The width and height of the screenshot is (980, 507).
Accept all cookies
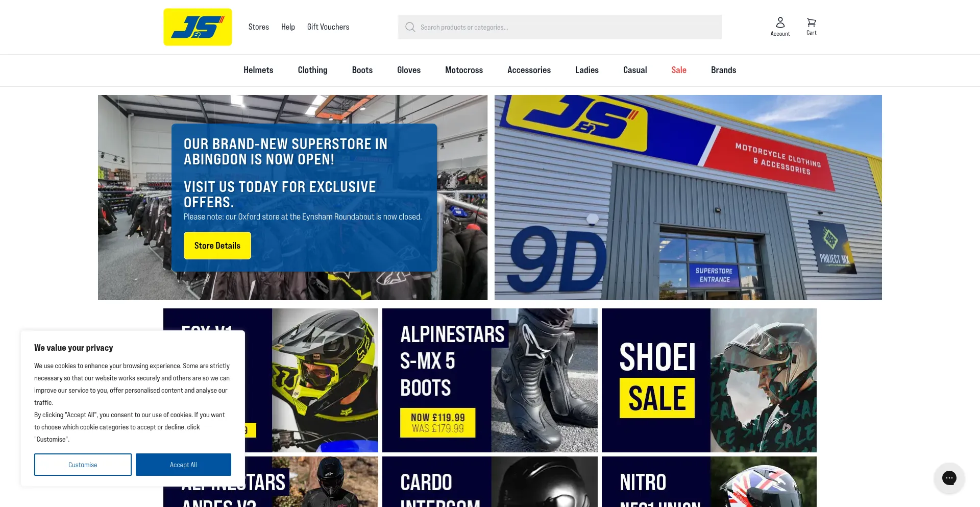click(183, 465)
